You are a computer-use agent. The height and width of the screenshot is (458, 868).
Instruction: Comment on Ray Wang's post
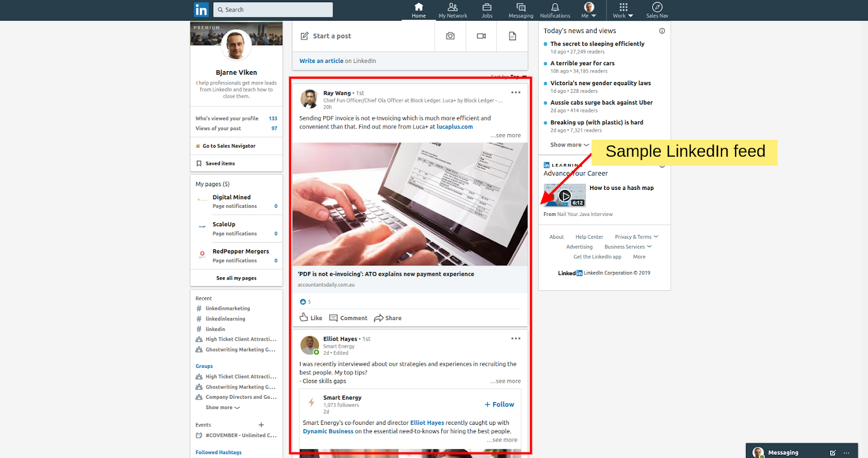point(348,318)
